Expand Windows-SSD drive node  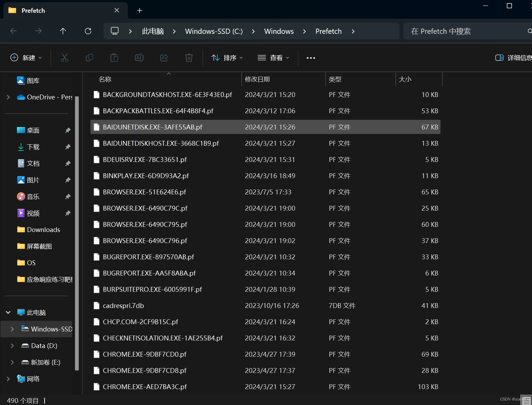[x=12, y=329]
